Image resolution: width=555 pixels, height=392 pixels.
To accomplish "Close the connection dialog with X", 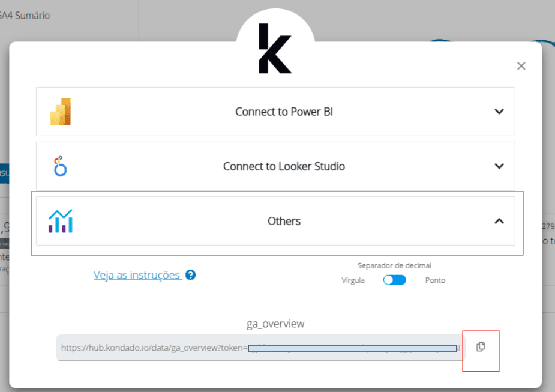I will pyautogui.click(x=521, y=66).
